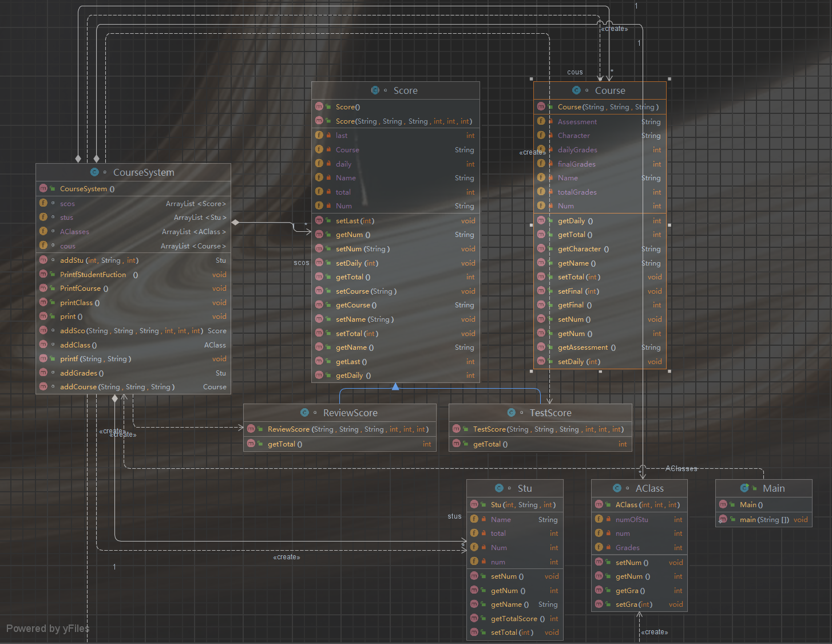This screenshot has height=644, width=832.
Task: Select the Grades field in AClass
Action: point(639,548)
